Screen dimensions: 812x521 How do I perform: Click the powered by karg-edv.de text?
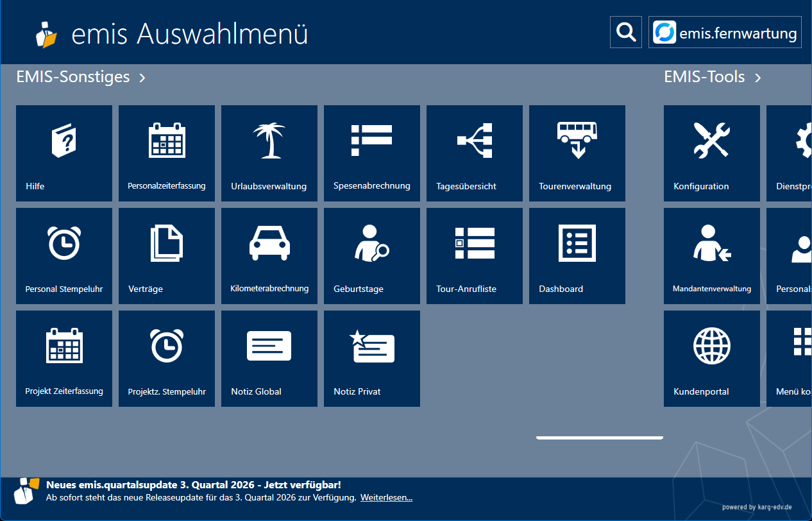click(x=757, y=507)
